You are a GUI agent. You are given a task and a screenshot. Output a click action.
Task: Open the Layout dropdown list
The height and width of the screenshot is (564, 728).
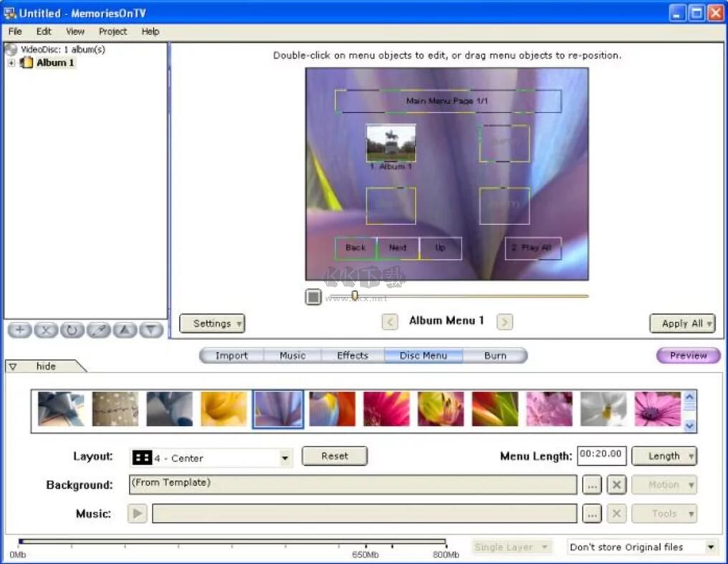click(x=284, y=458)
